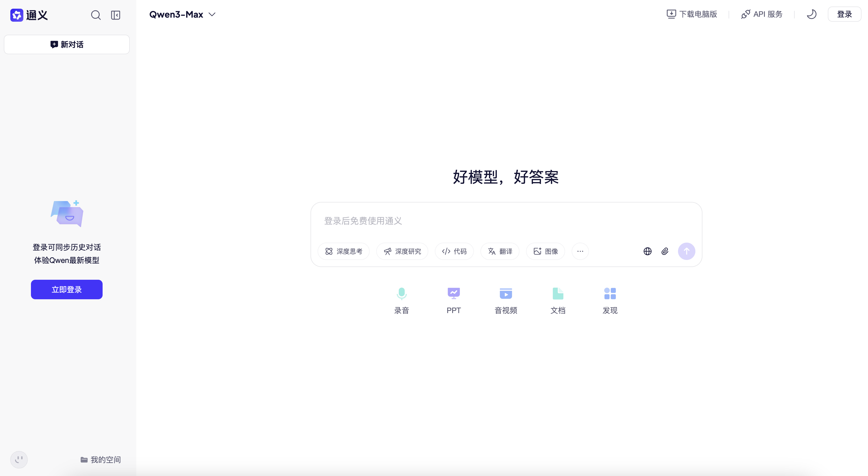Click the web search globe icon

[648, 251]
